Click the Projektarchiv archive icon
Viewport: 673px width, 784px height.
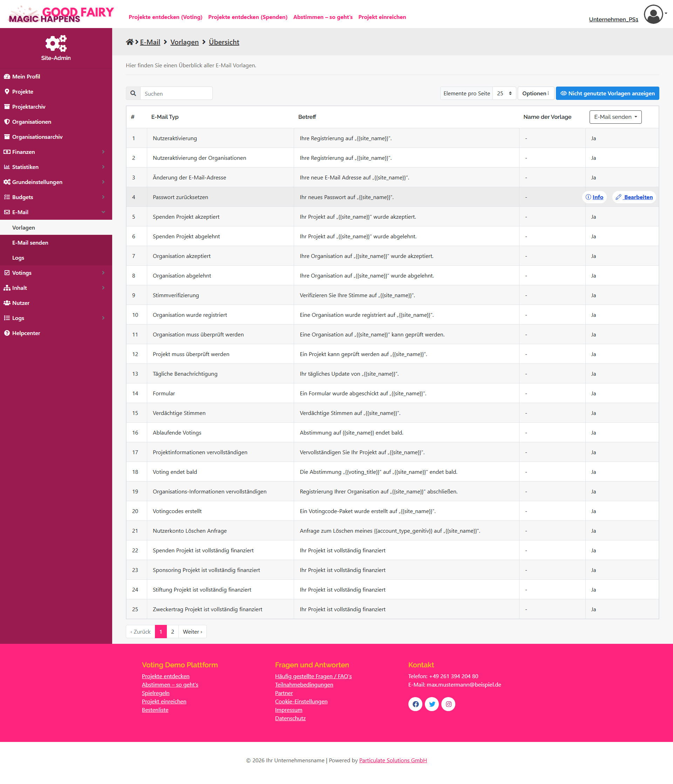(x=7, y=107)
